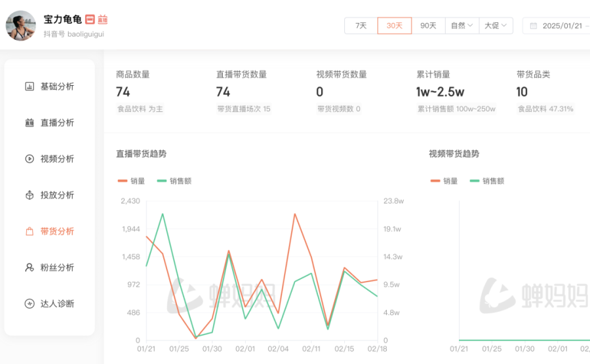Image resolution: width=590 pixels, height=364 pixels.
Task: Click the 带货分析 shopping bag icon
Action: click(x=29, y=231)
